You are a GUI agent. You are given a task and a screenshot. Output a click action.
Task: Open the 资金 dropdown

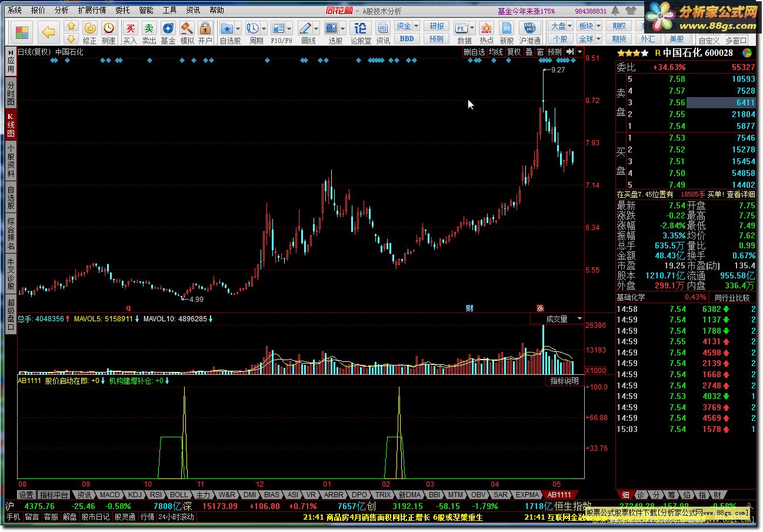[x=407, y=26]
